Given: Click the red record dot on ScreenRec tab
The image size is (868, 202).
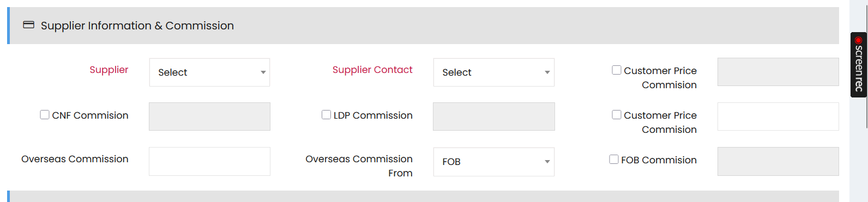Looking at the screenshot, I should click(858, 40).
